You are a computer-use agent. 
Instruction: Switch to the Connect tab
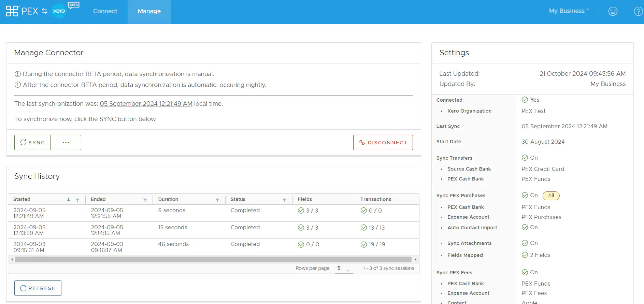coord(105,11)
